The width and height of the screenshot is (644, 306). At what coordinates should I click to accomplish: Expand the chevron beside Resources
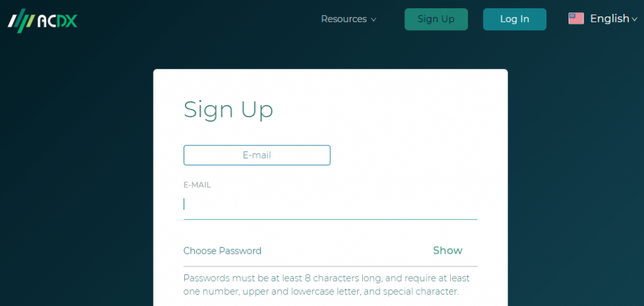coord(374,20)
